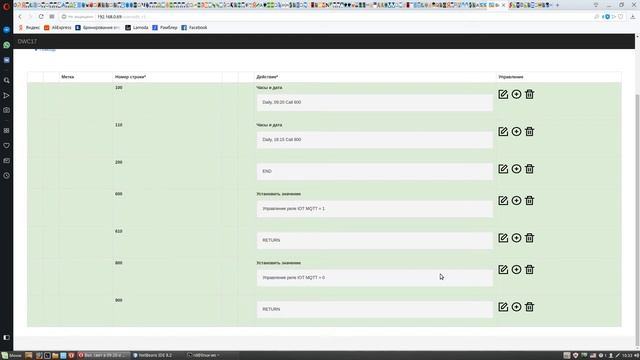
Task: Open Messenger in Opera sidebar
Action: (x=7, y=30)
